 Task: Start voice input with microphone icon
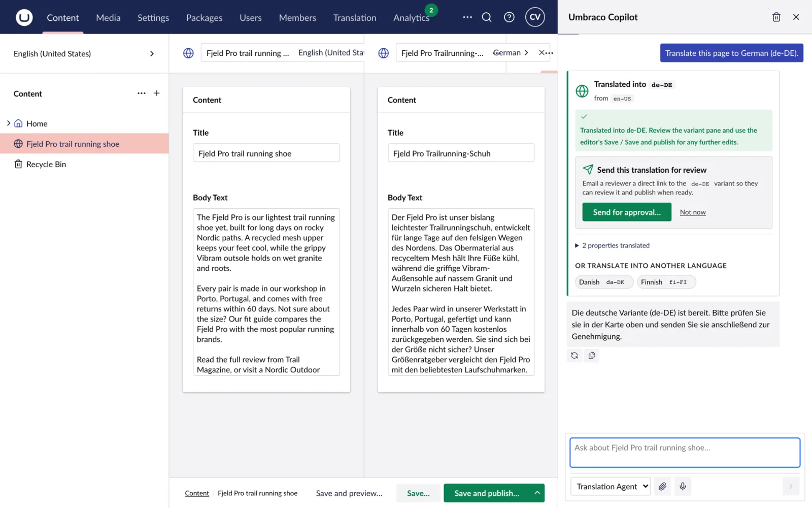683,486
